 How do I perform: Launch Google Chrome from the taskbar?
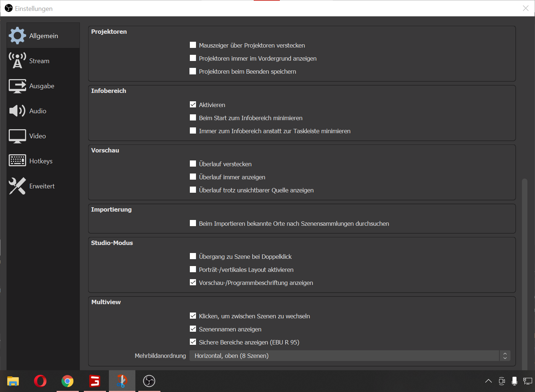pos(67,381)
